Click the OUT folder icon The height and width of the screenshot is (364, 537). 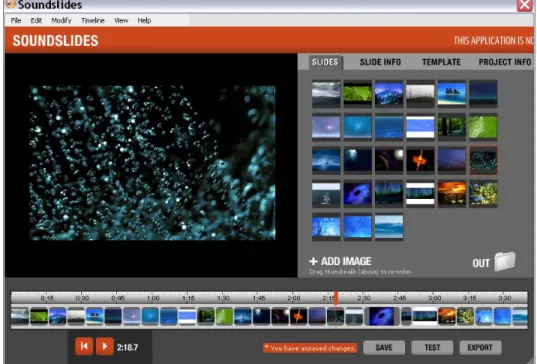505,262
